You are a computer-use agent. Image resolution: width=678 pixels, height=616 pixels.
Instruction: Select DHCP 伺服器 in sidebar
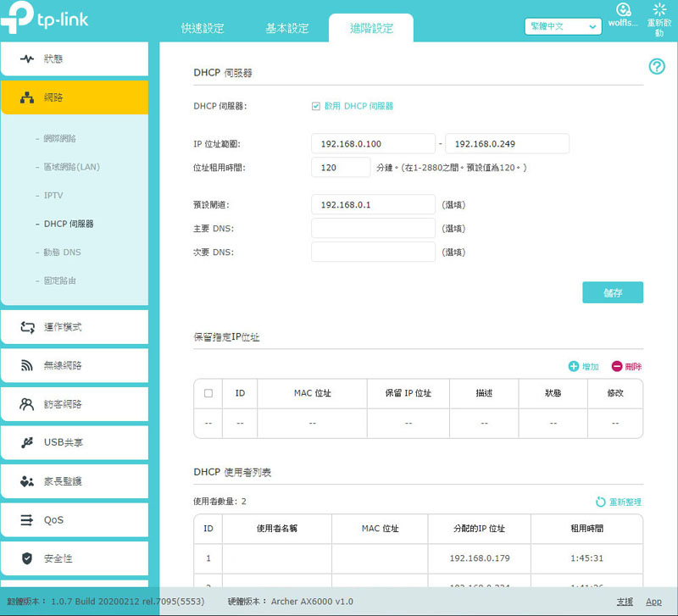(69, 224)
